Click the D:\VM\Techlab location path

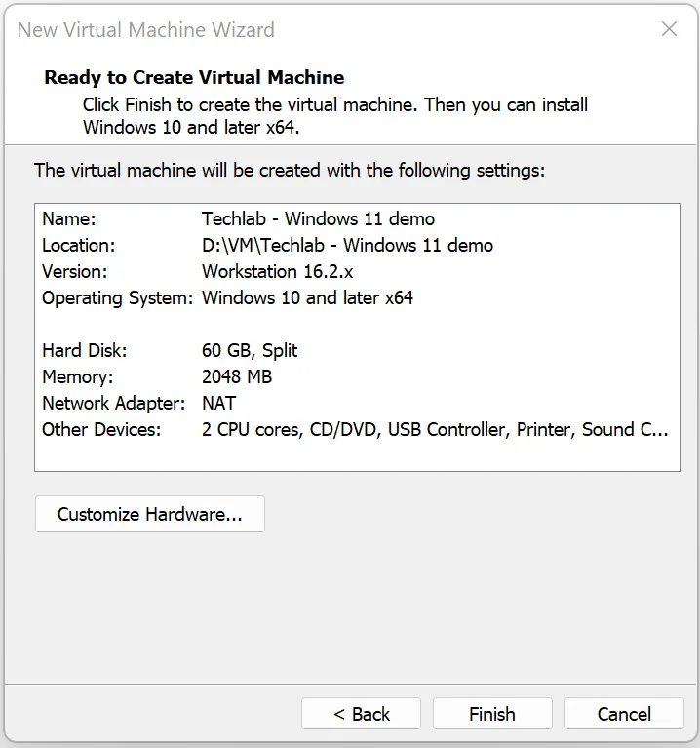point(347,245)
